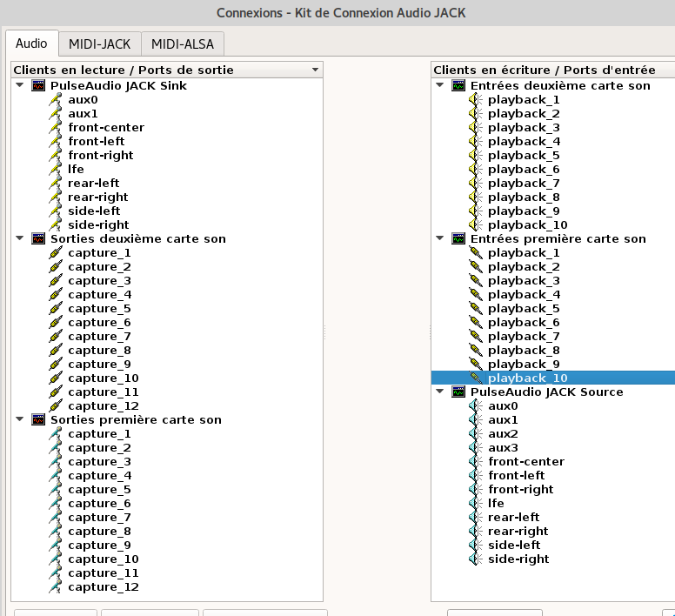
Task: Select capture_4 under Sorties première carte son
Action: point(99,476)
